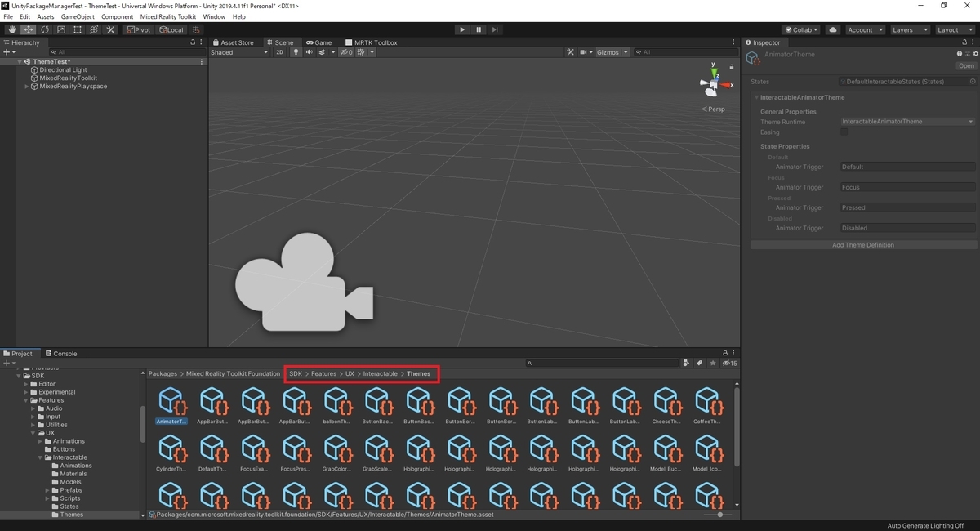Select the Rect transform tool
980x531 pixels.
77,29
